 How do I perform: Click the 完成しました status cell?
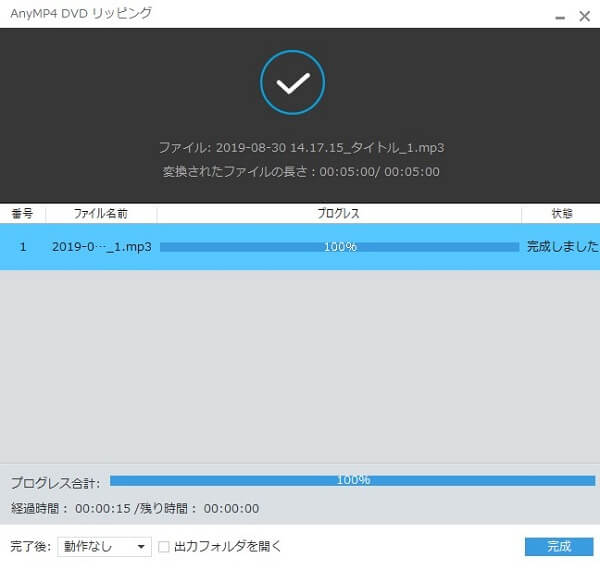[562, 246]
